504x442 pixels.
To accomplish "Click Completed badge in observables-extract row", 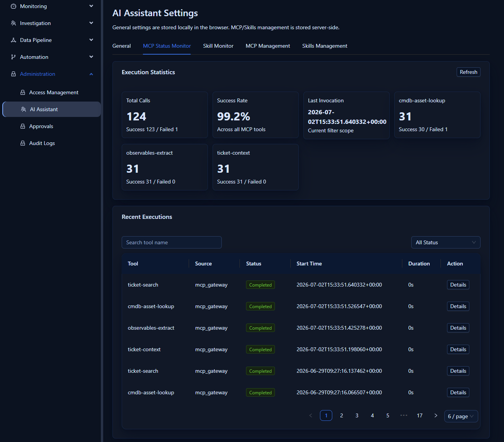I will pos(260,328).
